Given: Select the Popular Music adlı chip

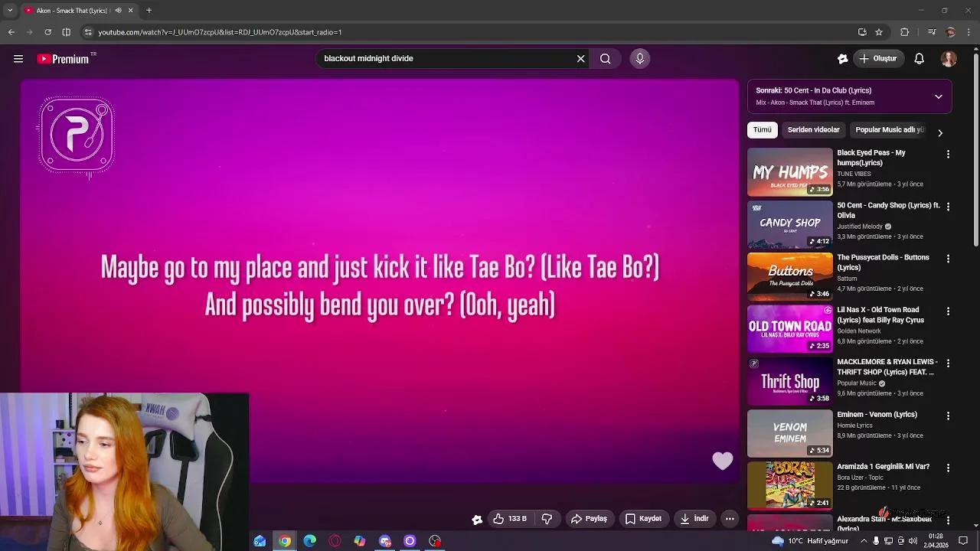Looking at the screenshot, I should point(888,130).
